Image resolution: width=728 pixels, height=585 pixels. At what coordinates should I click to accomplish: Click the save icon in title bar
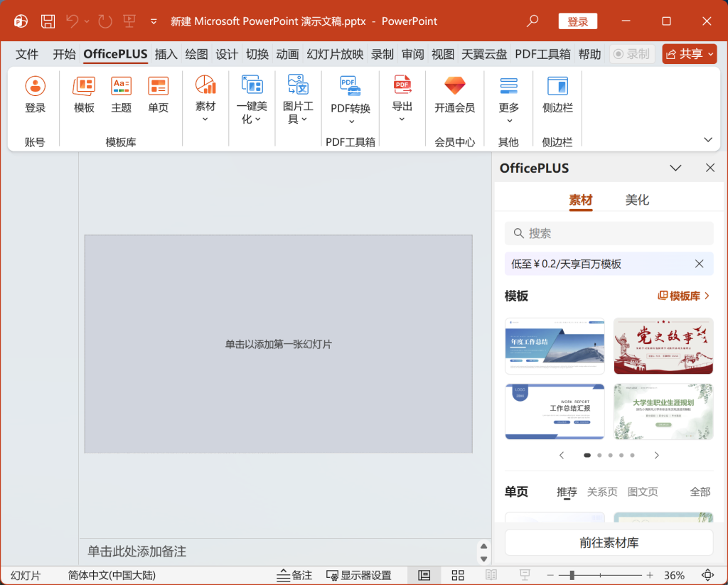pos(48,21)
